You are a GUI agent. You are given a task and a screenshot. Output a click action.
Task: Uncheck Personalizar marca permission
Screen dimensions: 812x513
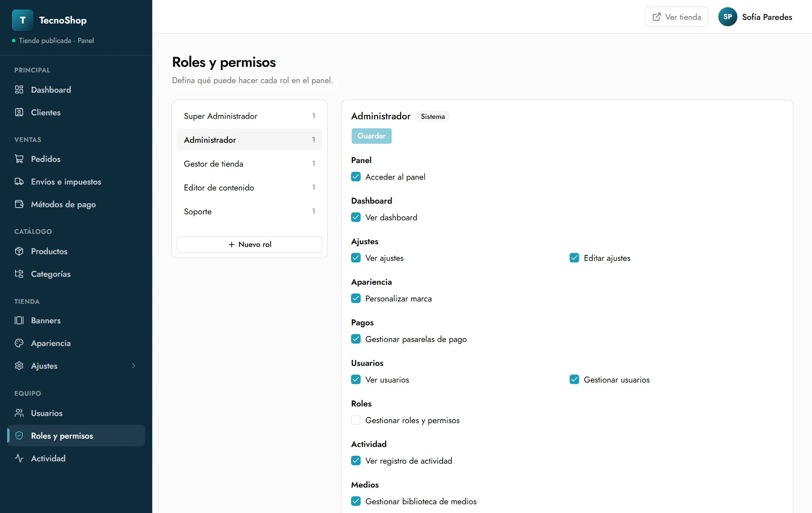pos(356,298)
